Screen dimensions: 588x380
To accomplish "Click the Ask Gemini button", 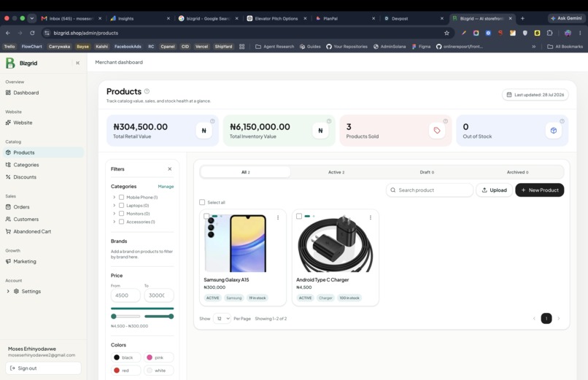I will tap(566, 18).
